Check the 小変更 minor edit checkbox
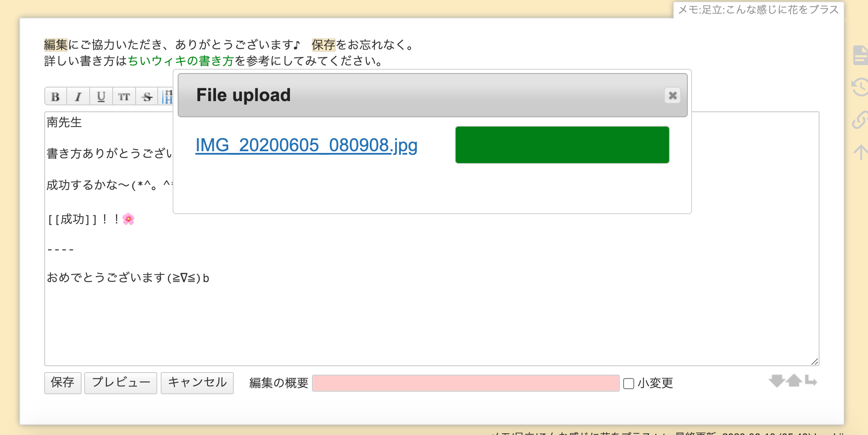Screen dimensions: 868x435 pos(629,384)
